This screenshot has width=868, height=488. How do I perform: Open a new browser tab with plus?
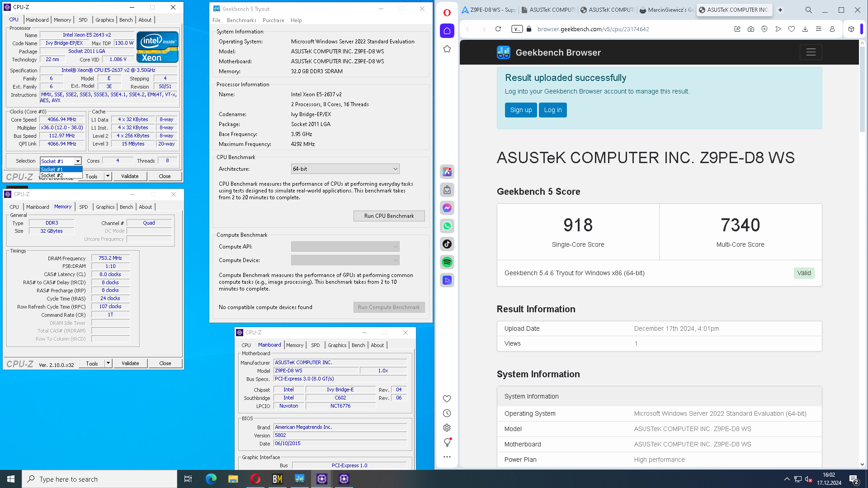pyautogui.click(x=780, y=10)
